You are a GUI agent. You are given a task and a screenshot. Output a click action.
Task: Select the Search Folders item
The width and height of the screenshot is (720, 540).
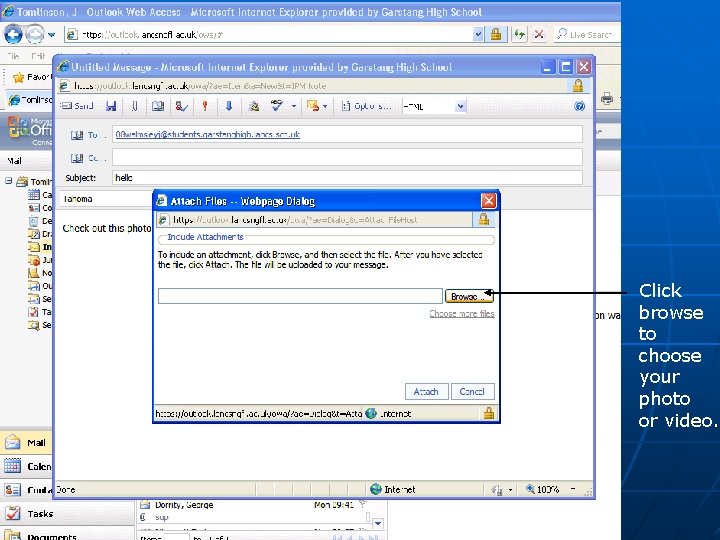39,325
